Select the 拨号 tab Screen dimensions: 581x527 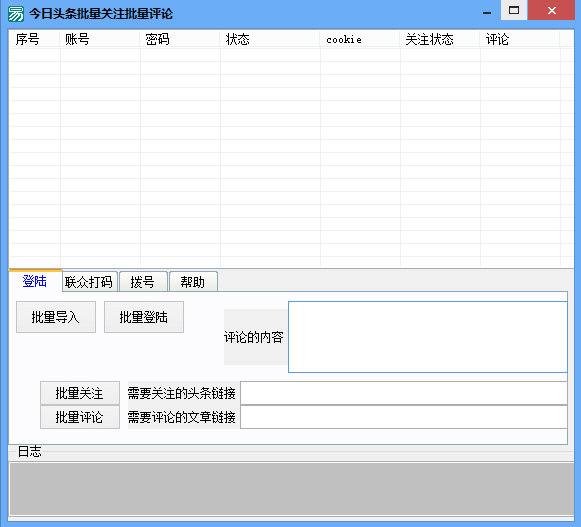point(143,282)
